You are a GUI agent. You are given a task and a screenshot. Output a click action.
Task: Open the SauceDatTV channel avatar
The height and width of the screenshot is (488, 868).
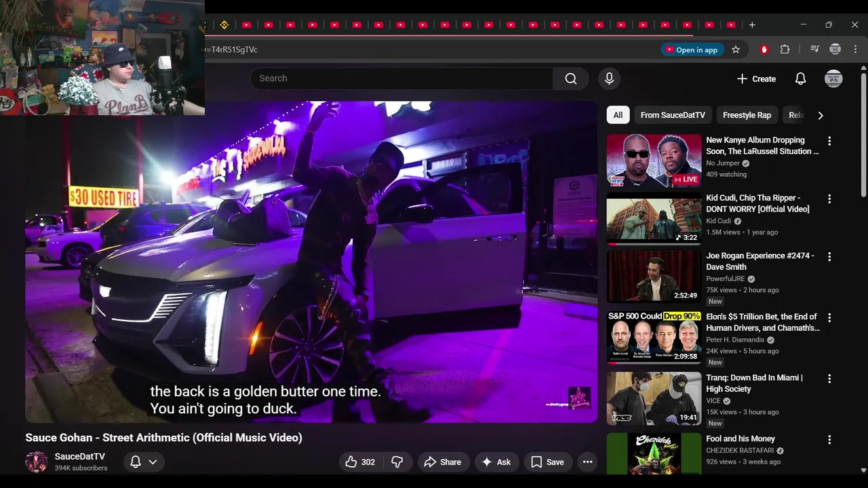pos(37,462)
